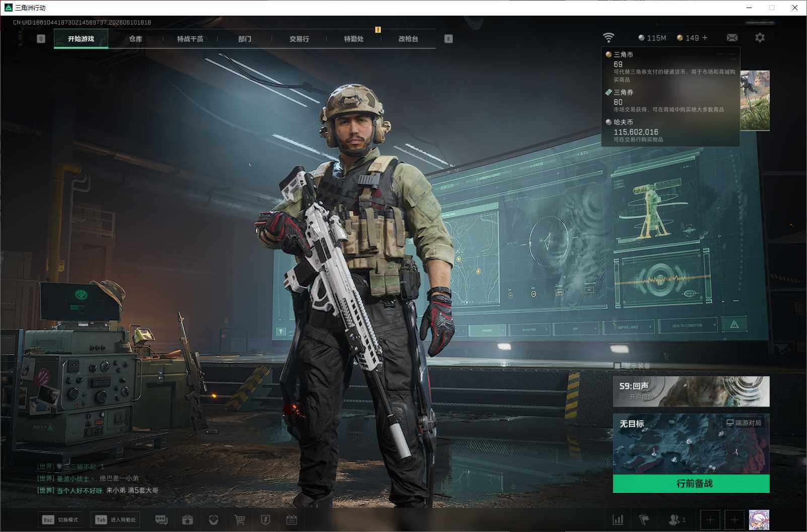Go to the 部门 tab
Screen dimensions: 807x532
(x=245, y=39)
